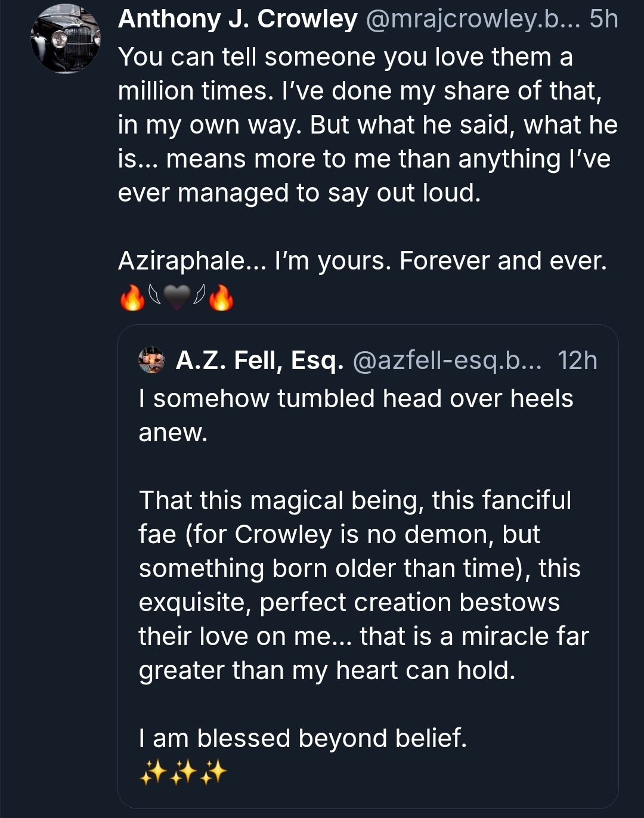Click the first sparkles emoji
Viewport: 644px width, 818px height.
[152, 773]
